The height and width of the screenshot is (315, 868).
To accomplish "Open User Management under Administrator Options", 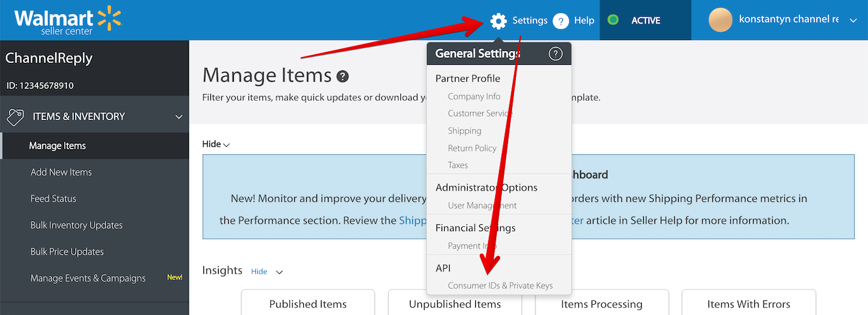I will tap(482, 206).
